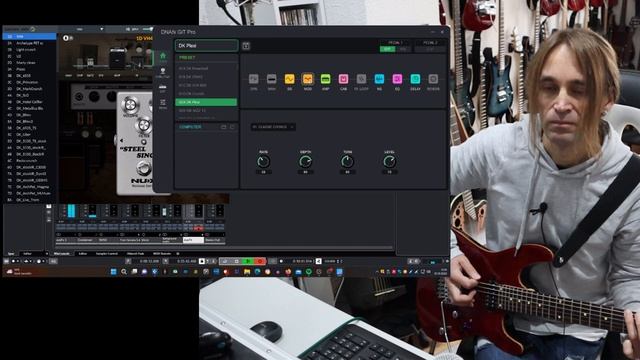Open the weather widget on taskbar
This screenshot has width=640, height=360.
(x=18, y=272)
